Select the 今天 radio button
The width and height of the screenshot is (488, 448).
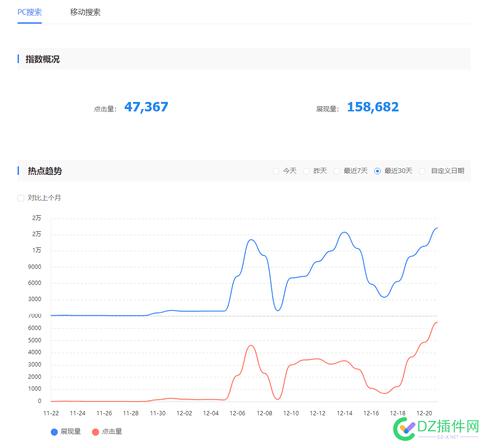[x=276, y=171]
